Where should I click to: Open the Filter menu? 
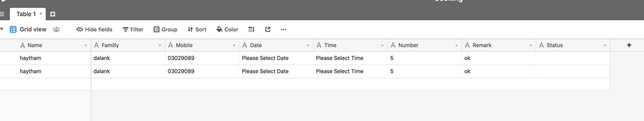[133, 30]
